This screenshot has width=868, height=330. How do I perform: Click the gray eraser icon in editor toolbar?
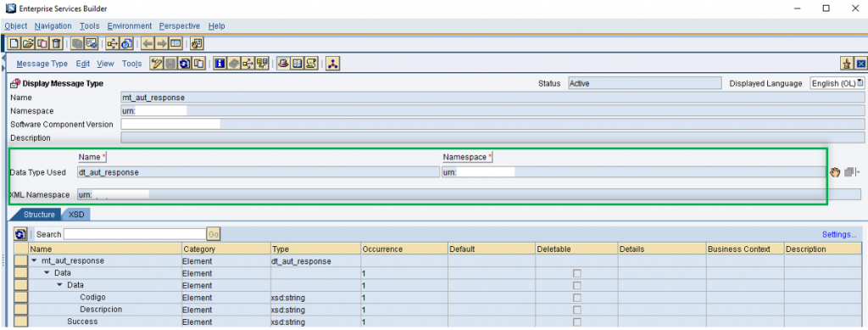pyautogui.click(x=234, y=64)
